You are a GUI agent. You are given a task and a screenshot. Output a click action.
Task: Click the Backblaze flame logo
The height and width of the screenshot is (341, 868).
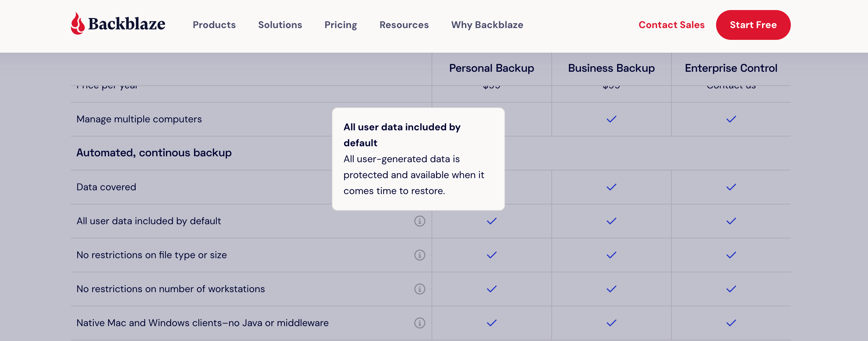tap(78, 24)
